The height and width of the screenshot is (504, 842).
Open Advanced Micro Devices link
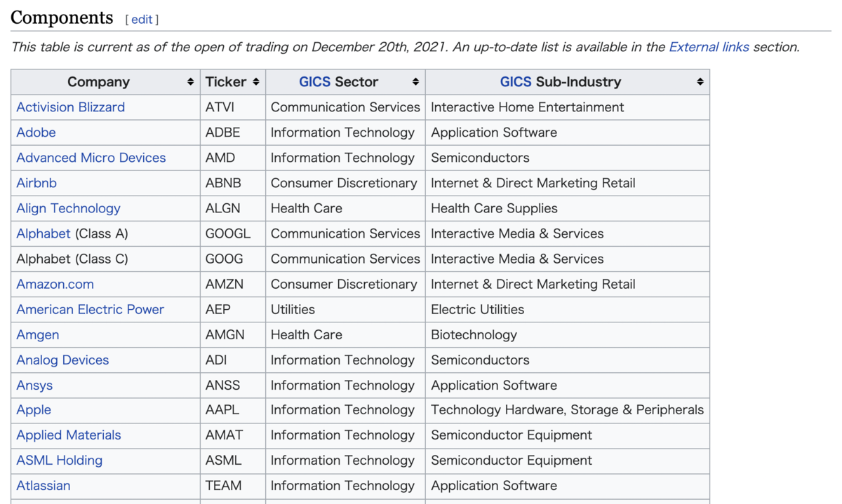click(91, 158)
